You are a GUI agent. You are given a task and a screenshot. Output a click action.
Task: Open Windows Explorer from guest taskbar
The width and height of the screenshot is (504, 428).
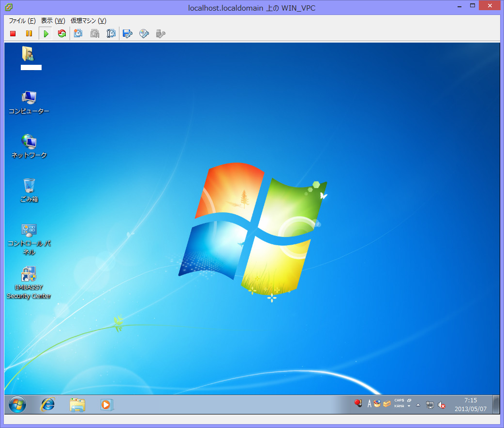click(x=77, y=404)
